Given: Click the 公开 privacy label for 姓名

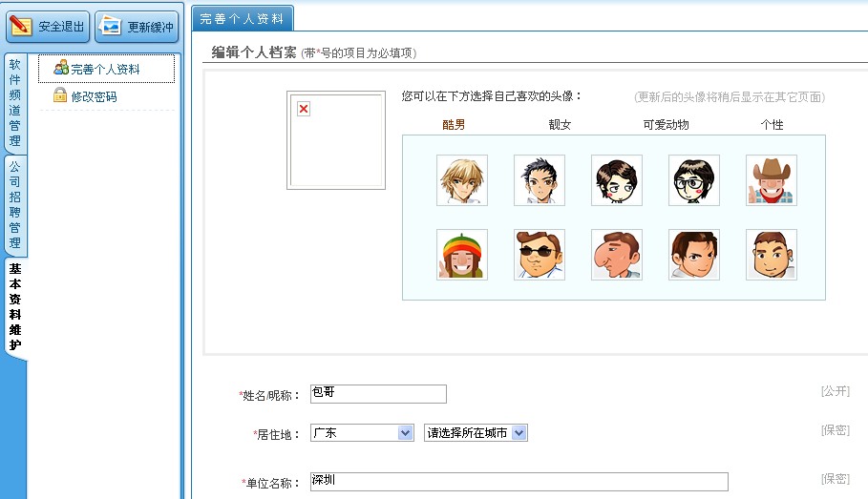Looking at the screenshot, I should pos(836,391).
